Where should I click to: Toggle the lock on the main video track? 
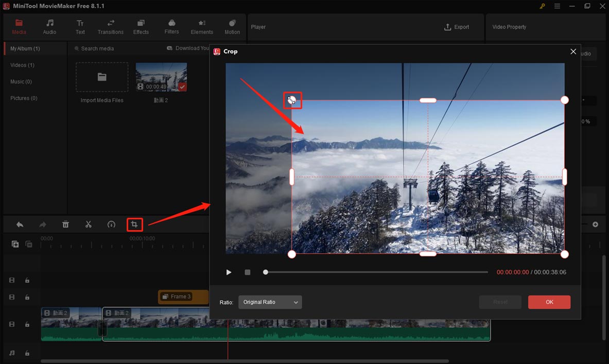(x=27, y=324)
